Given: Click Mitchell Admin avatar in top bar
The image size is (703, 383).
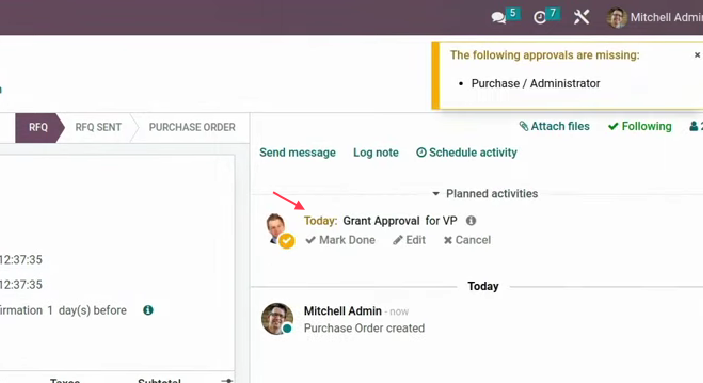Looking at the screenshot, I should click(x=616, y=18).
